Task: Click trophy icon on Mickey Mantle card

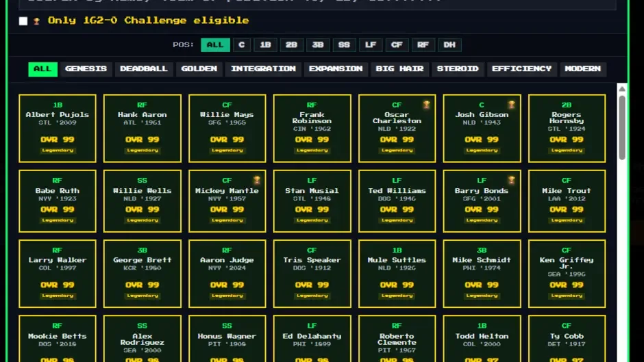Action: click(257, 180)
